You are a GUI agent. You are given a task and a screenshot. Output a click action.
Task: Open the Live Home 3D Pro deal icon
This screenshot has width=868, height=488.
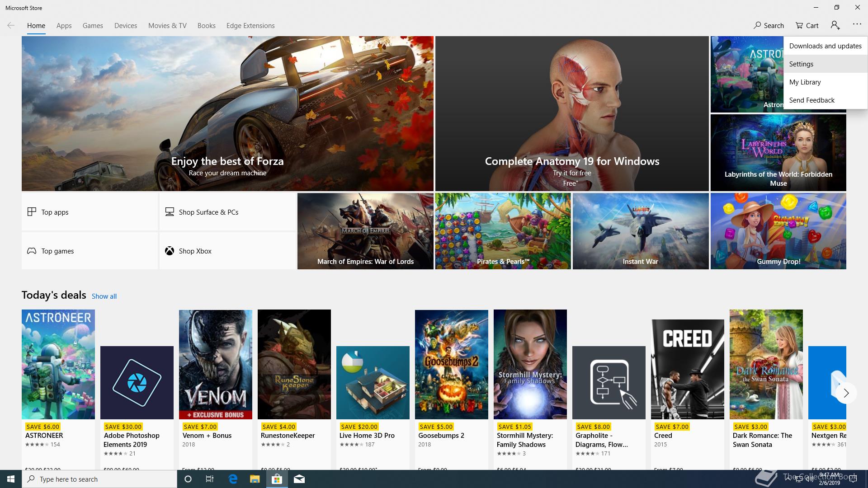(x=373, y=383)
